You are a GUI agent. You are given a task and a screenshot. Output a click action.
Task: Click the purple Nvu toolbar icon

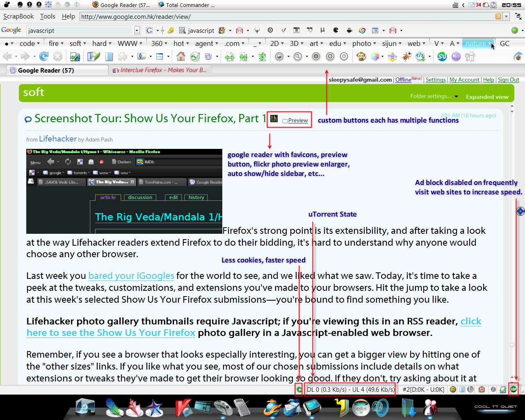point(456,57)
